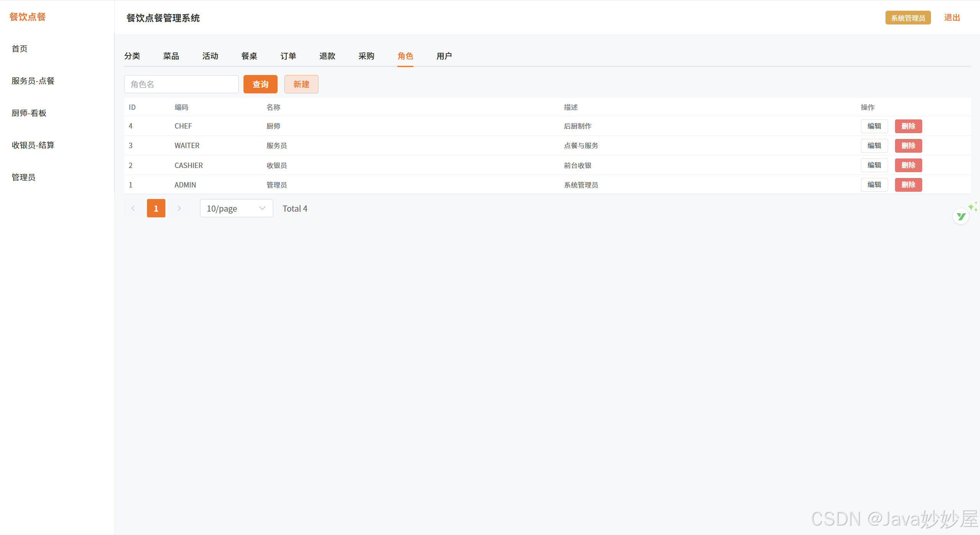Click the 查询 search button
Viewport: 980px width, 535px height.
click(260, 84)
